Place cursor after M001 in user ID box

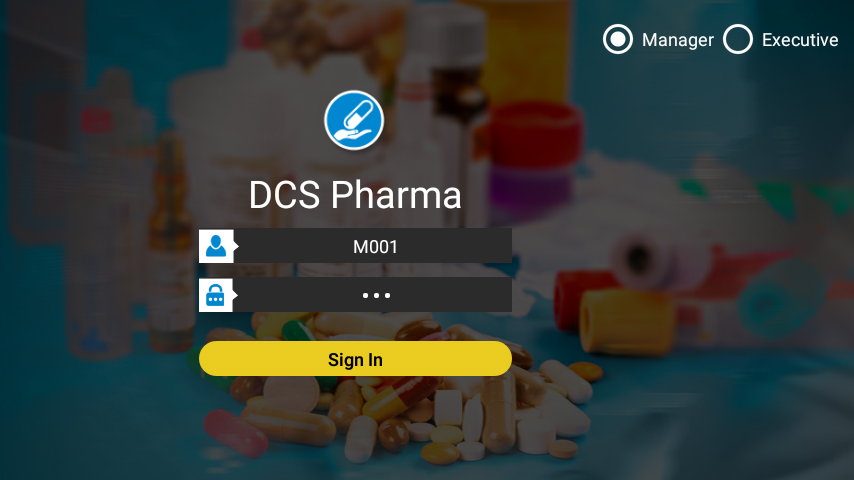click(400, 247)
